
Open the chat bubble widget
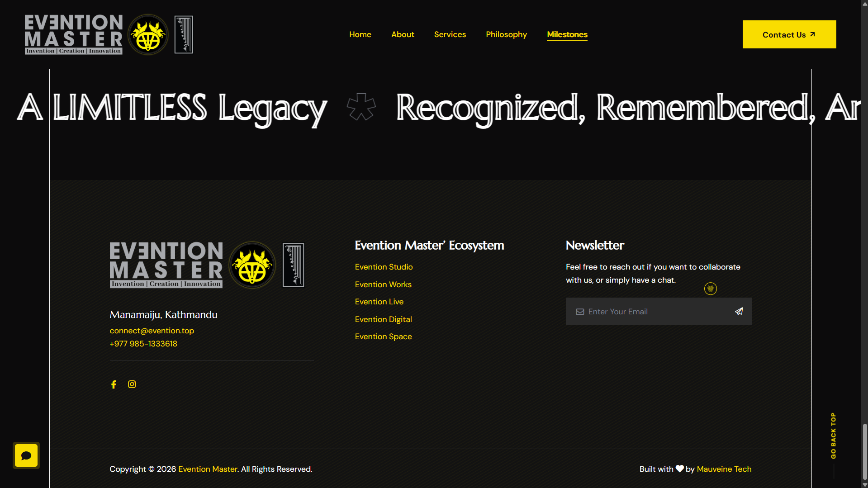tap(26, 455)
